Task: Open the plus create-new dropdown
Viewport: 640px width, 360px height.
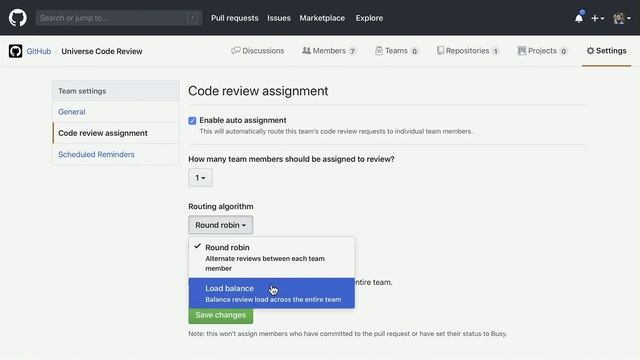Action: click(598, 18)
